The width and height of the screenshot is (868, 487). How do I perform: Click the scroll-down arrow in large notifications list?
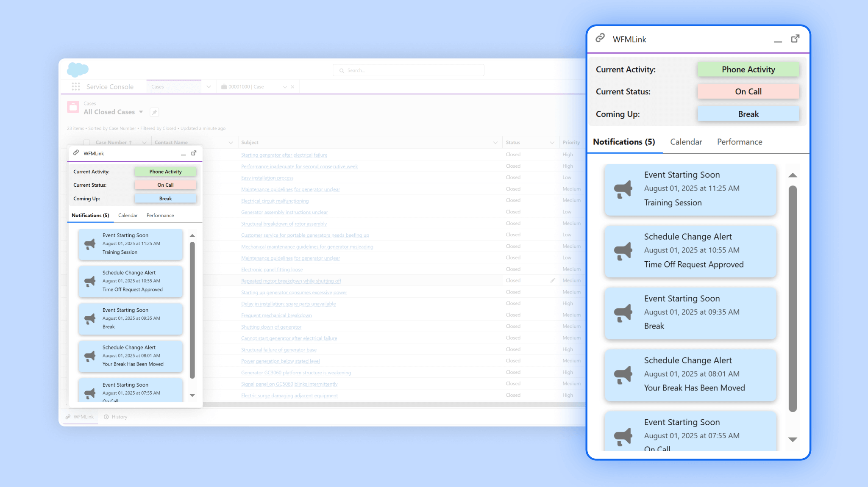click(793, 440)
